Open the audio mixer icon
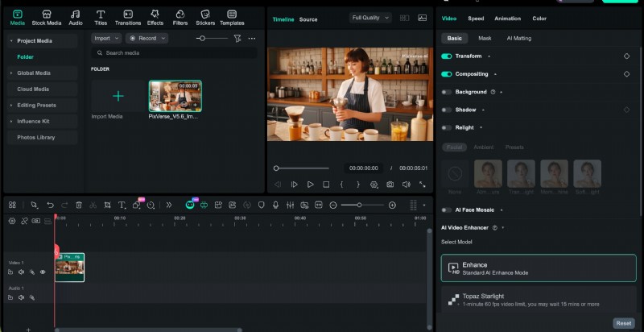The width and height of the screenshot is (644, 332). [x=290, y=205]
